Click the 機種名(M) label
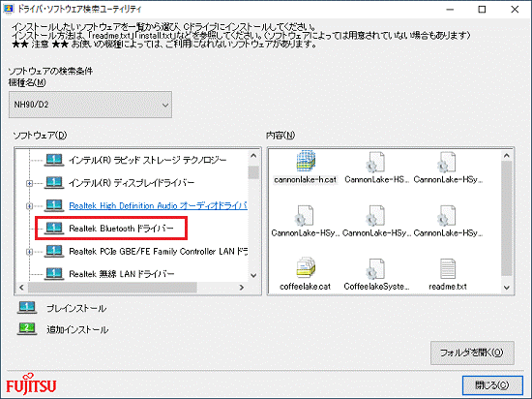The image size is (532, 399). [27, 82]
